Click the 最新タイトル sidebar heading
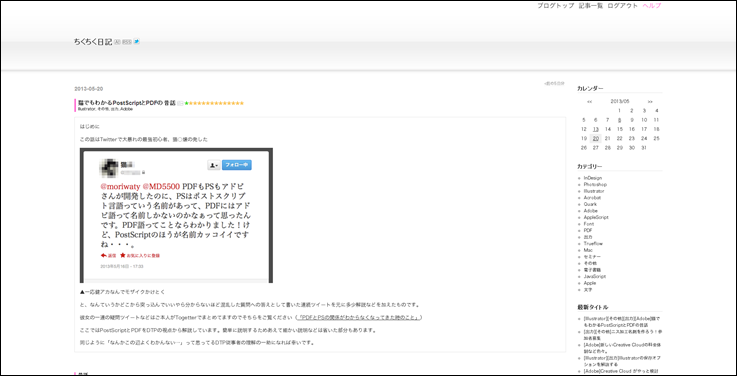This screenshot has width=737, height=376. coord(592,307)
